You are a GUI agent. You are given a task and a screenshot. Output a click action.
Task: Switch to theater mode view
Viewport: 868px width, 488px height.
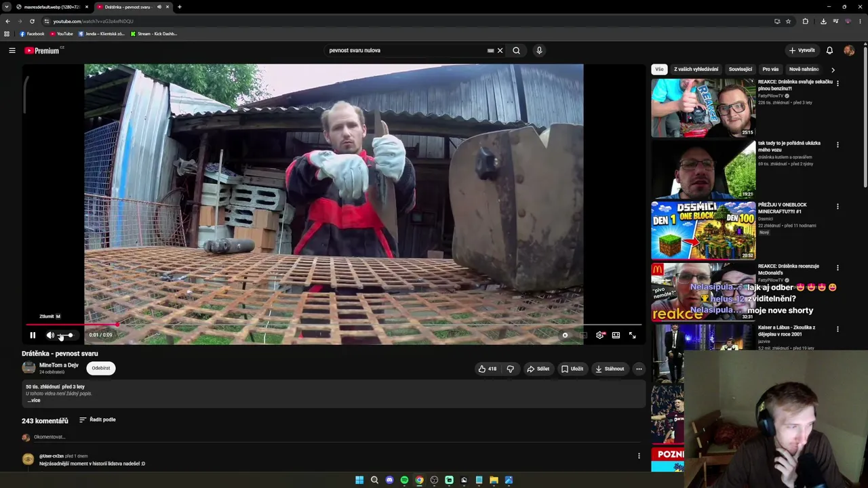pyautogui.click(x=616, y=335)
